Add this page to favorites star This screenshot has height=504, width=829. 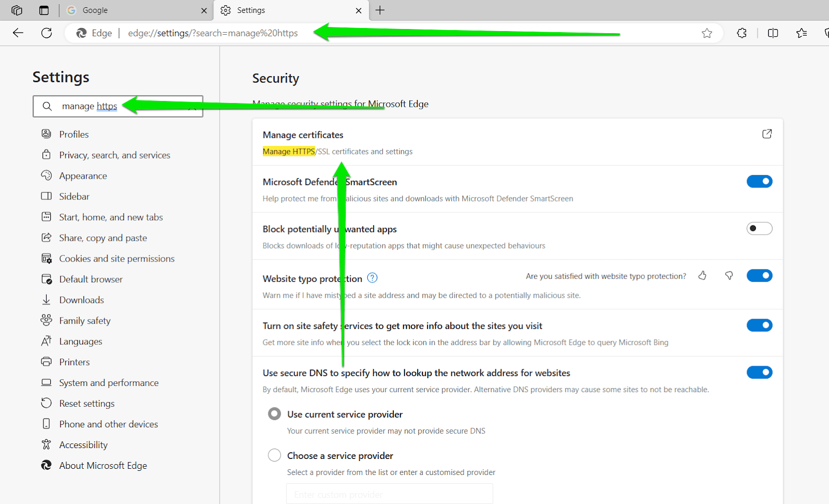click(707, 33)
